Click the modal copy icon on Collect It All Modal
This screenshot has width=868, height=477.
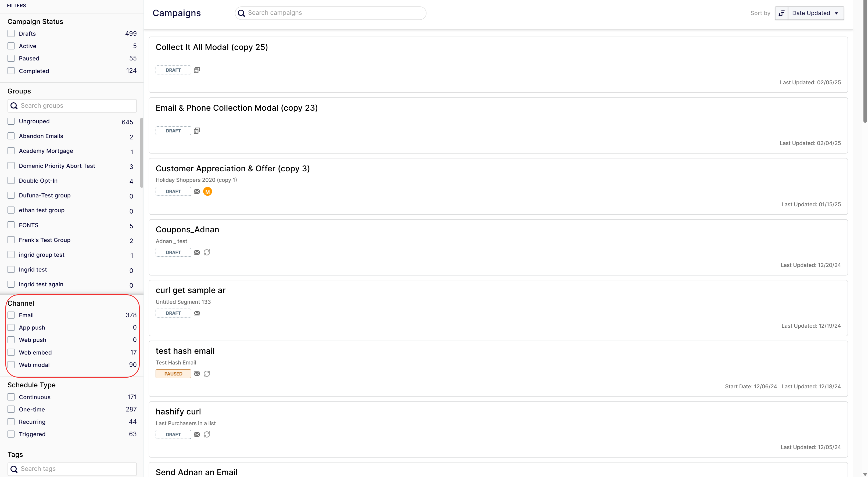coord(197,70)
